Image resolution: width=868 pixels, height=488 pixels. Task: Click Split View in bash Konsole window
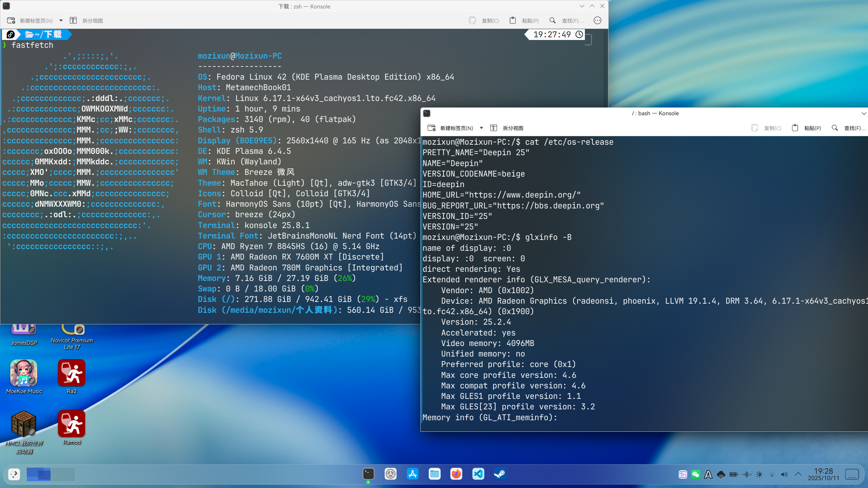(507, 128)
